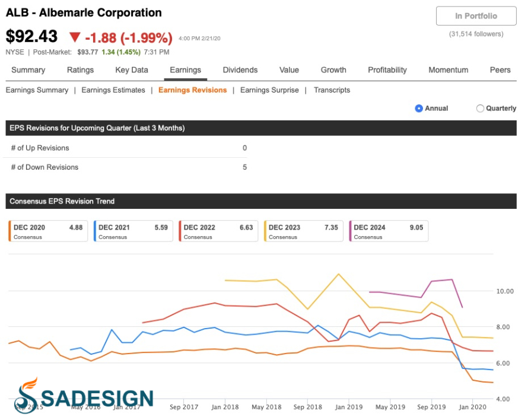This screenshot has height=420, width=528.
Task: Click the Jan 2020 x-axis label
Action: pyautogui.click(x=473, y=407)
